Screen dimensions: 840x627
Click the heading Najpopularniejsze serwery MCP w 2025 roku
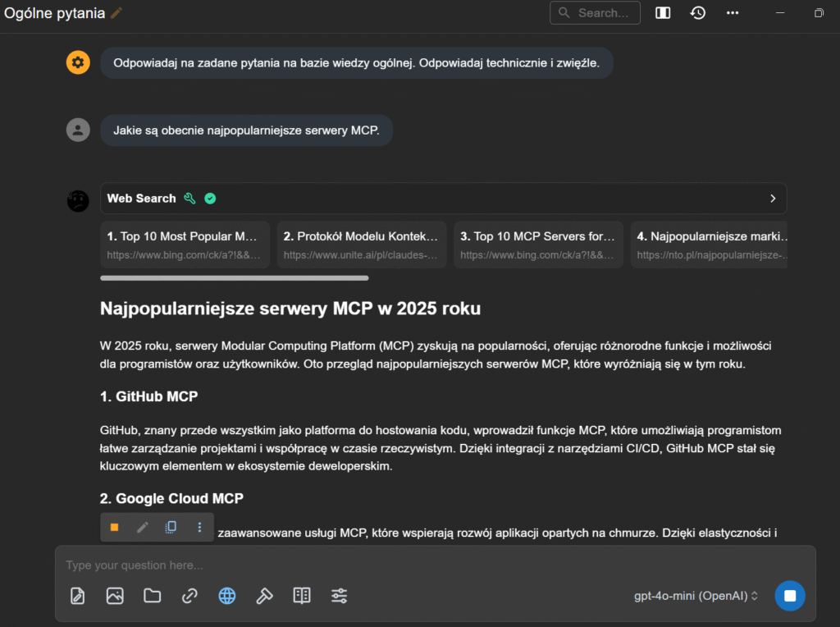click(x=290, y=309)
